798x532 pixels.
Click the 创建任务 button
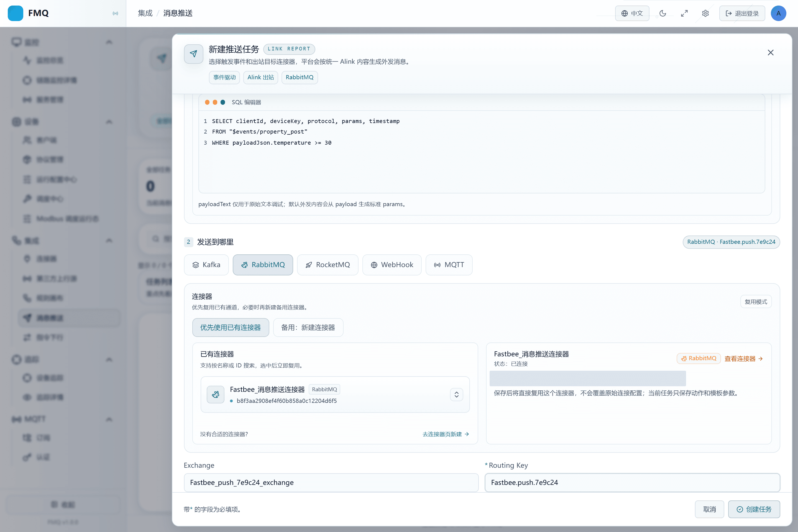(x=754, y=509)
